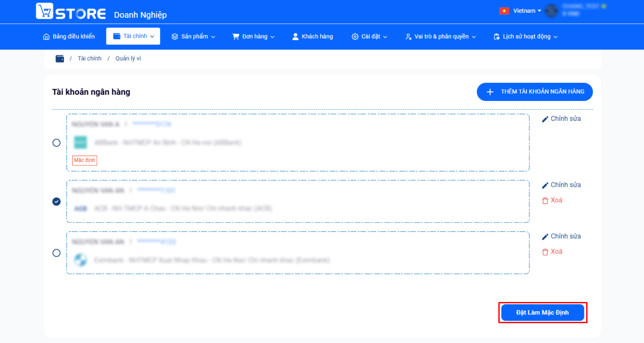This screenshot has width=644, height=343.
Task: Click the Tài chính breadcrumb link
Action: click(x=90, y=59)
